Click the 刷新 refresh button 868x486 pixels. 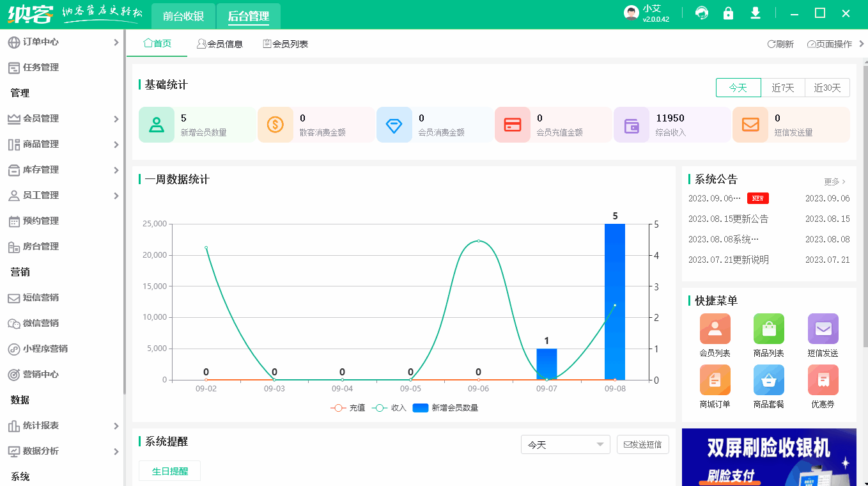[x=780, y=43]
